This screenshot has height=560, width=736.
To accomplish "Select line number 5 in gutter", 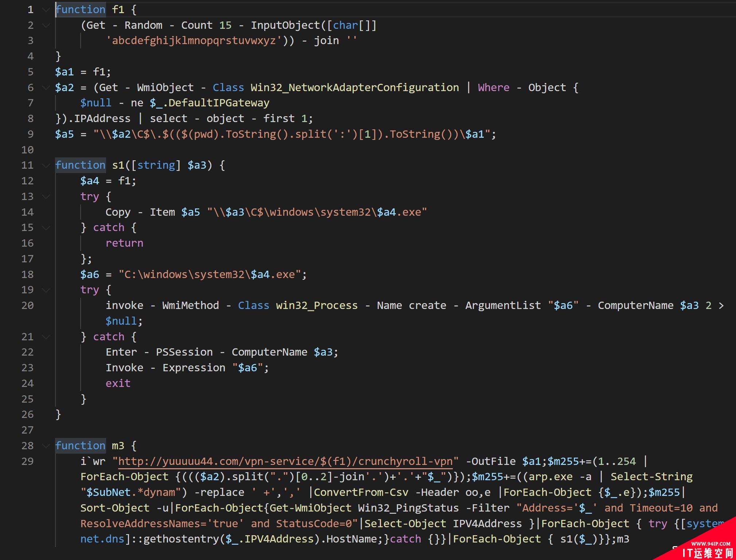I will tap(31, 72).
